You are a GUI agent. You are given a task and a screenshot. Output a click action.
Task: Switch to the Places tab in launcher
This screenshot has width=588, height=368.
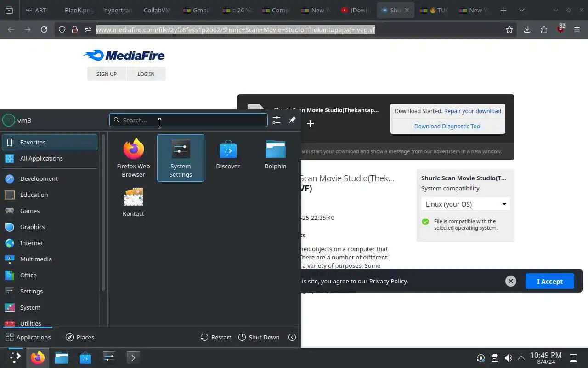pos(80,337)
